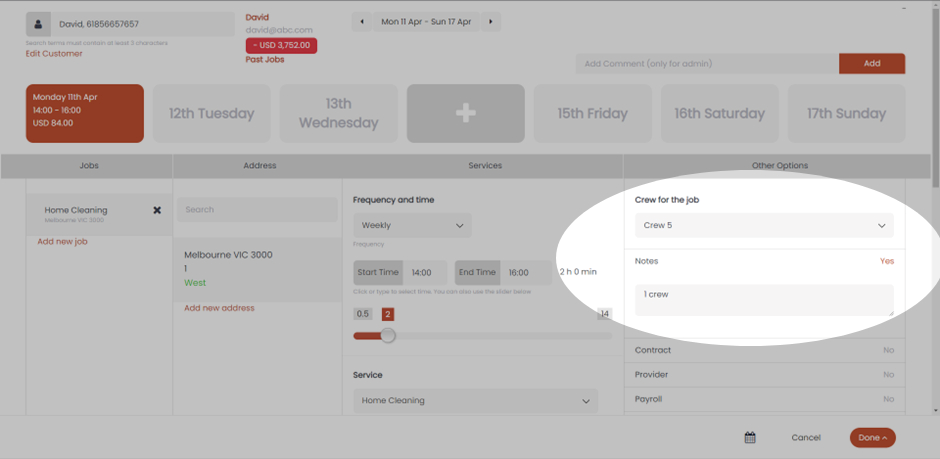
Task: Click the plus icon day tile
Action: (x=465, y=113)
